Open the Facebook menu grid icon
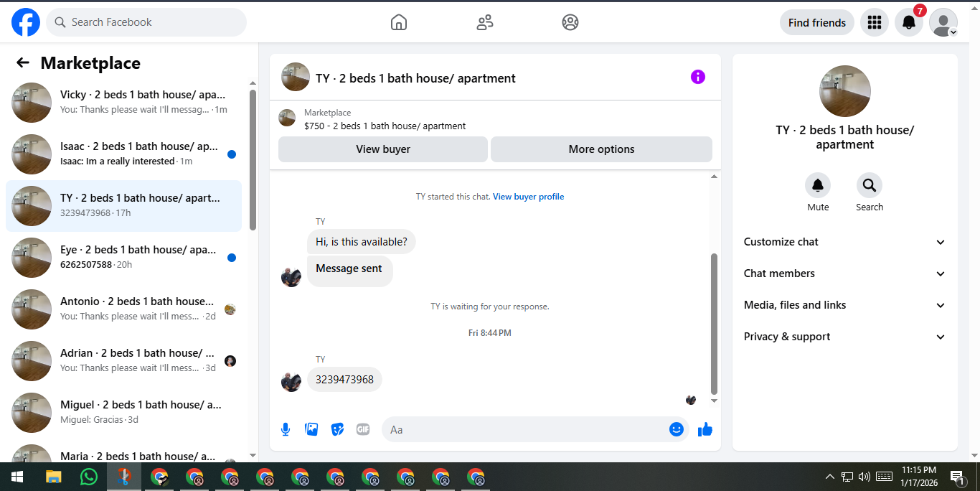This screenshot has height=491, width=980. [875, 22]
